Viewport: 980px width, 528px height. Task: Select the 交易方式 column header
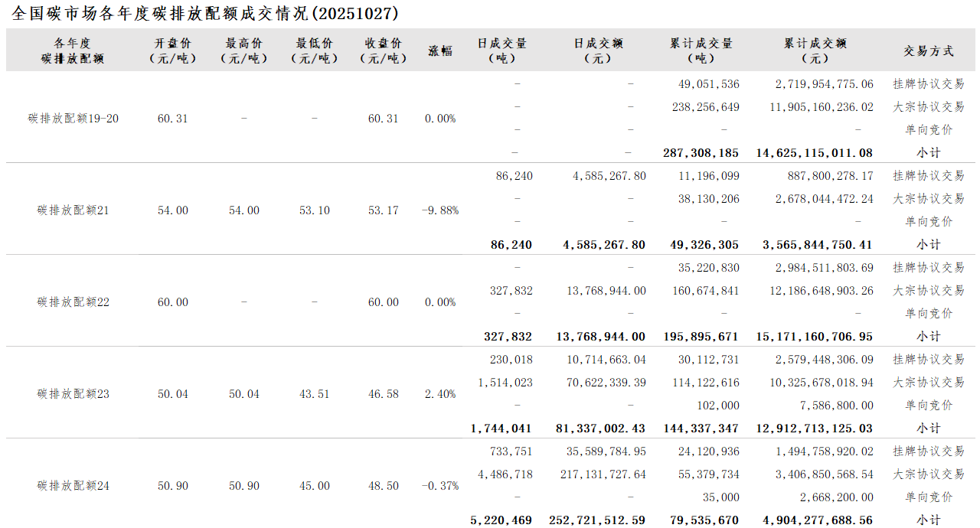928,51
